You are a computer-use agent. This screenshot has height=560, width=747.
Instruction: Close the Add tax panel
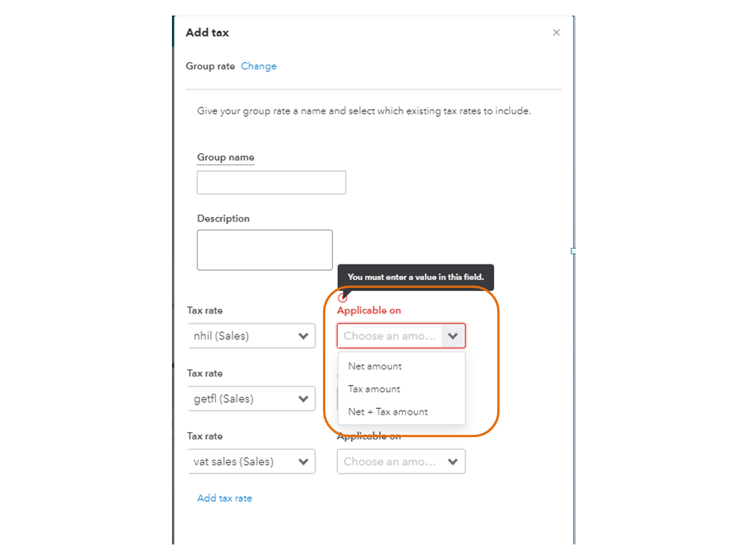tap(556, 33)
